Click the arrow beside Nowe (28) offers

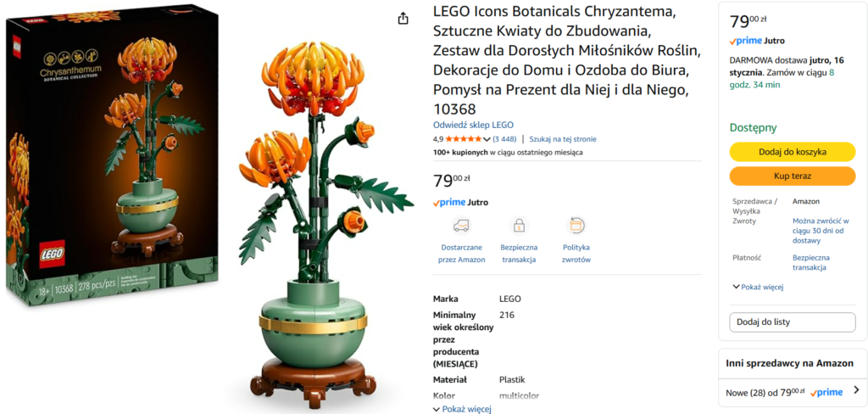pyautogui.click(x=855, y=391)
